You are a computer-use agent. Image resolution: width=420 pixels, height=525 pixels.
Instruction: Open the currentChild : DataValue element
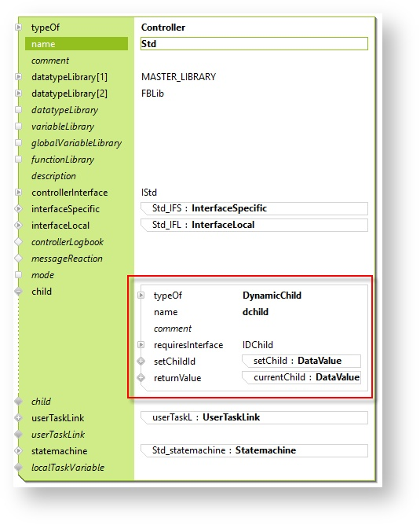point(301,377)
